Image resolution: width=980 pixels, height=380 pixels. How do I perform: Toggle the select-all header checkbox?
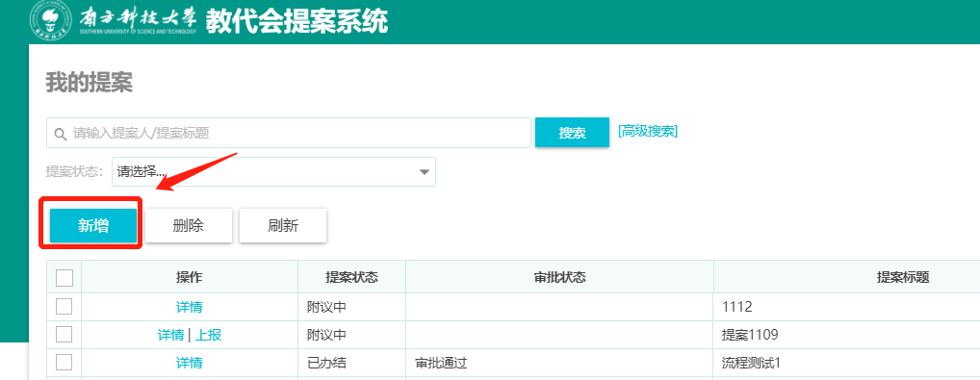(64, 277)
